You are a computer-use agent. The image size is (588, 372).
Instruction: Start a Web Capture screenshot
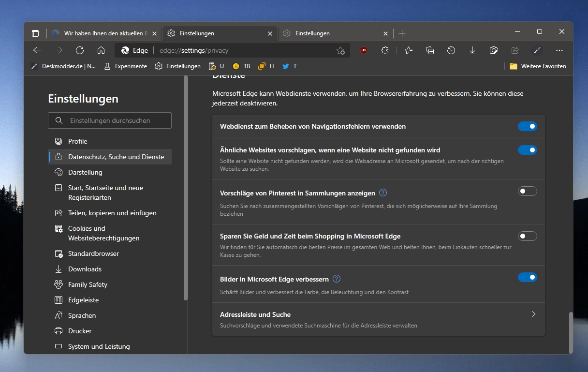[494, 50]
